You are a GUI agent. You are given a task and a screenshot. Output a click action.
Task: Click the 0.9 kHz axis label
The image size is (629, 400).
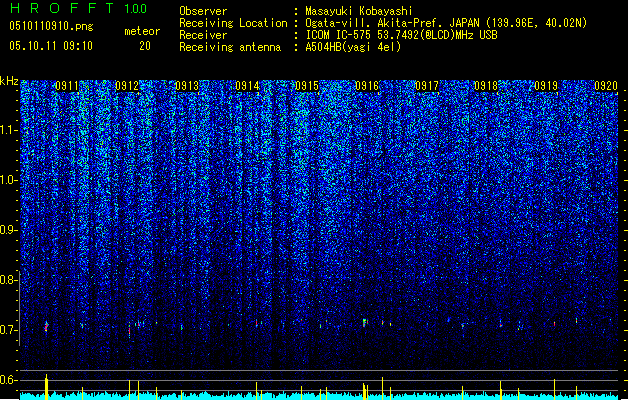click(8, 230)
